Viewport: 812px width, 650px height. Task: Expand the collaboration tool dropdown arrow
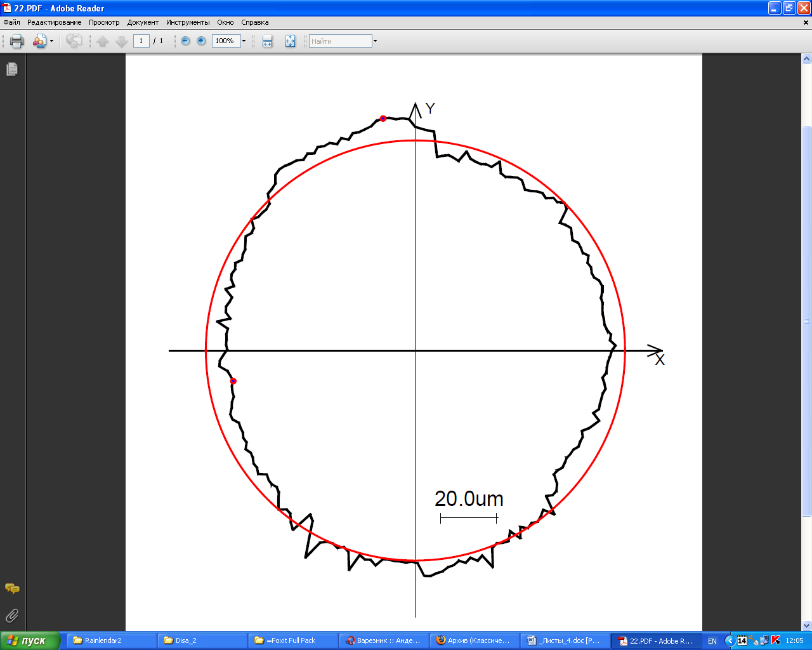51,41
